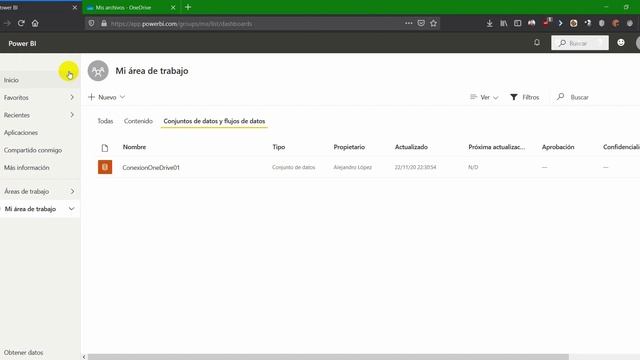Screen dimensions: 640x360
Task: Open a new browser tab with plus
Action: coord(188,7)
